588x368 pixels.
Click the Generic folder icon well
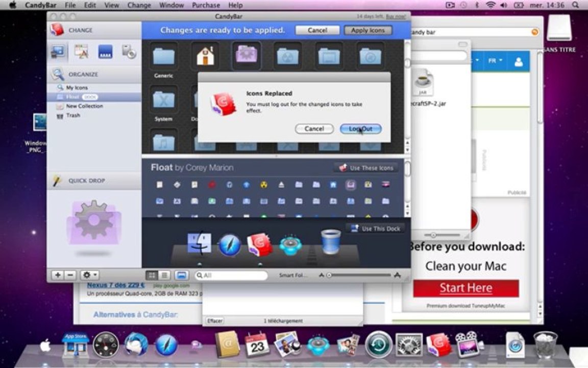point(163,56)
